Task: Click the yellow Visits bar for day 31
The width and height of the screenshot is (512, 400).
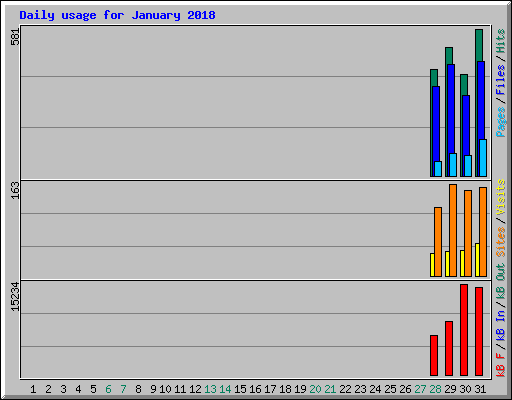Action: click(x=477, y=260)
